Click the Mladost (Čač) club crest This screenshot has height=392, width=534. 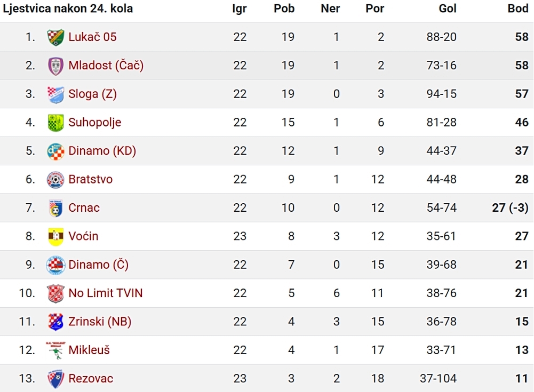(x=55, y=66)
